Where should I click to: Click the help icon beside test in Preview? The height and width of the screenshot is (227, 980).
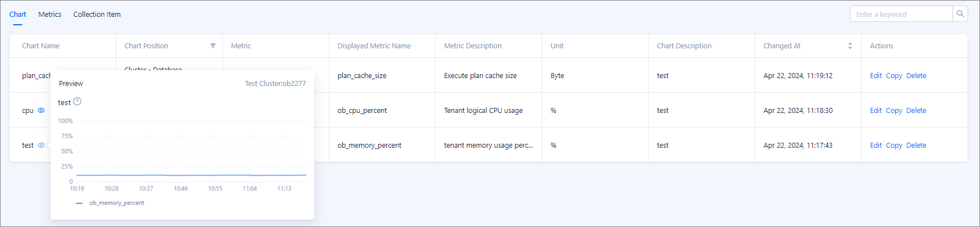pyautogui.click(x=78, y=102)
